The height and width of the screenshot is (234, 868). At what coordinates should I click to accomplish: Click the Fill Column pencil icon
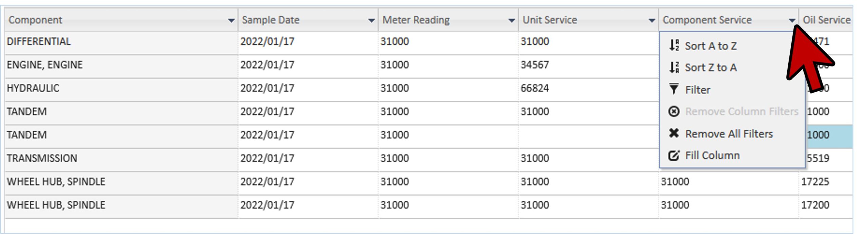674,155
